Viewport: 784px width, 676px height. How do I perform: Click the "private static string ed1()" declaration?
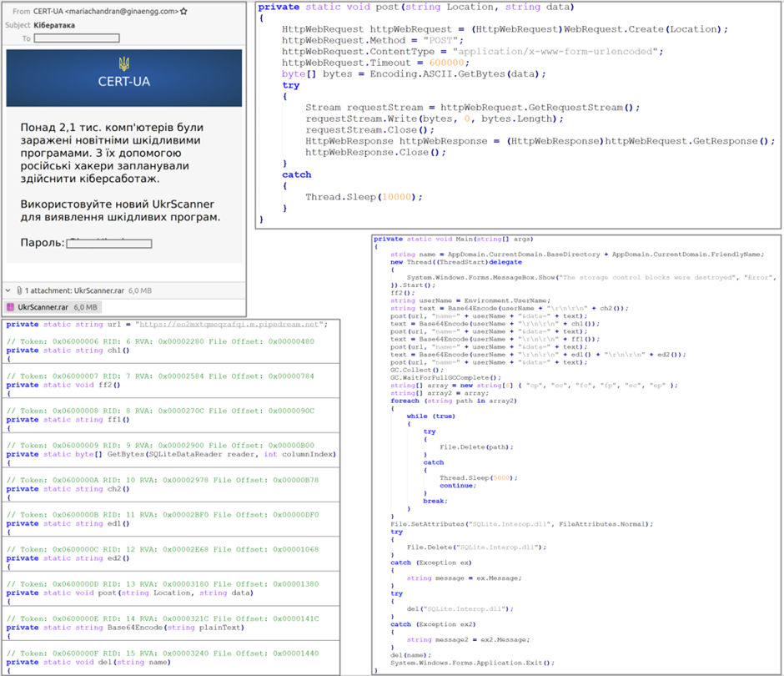coord(68,523)
